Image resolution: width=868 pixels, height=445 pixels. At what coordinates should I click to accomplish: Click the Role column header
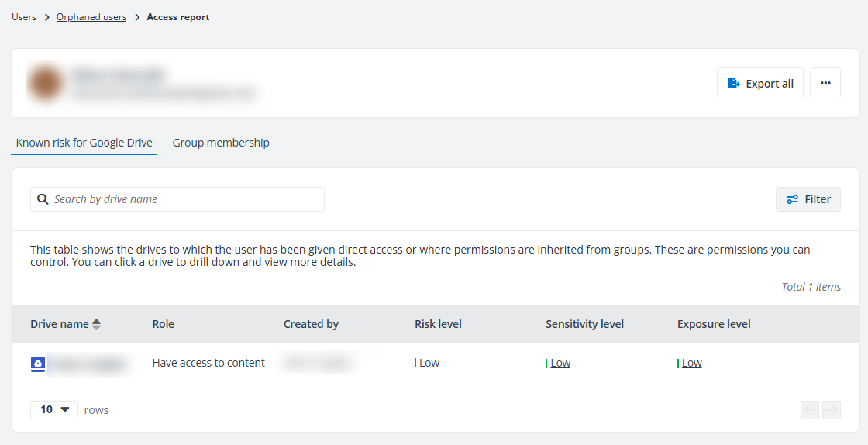[164, 324]
